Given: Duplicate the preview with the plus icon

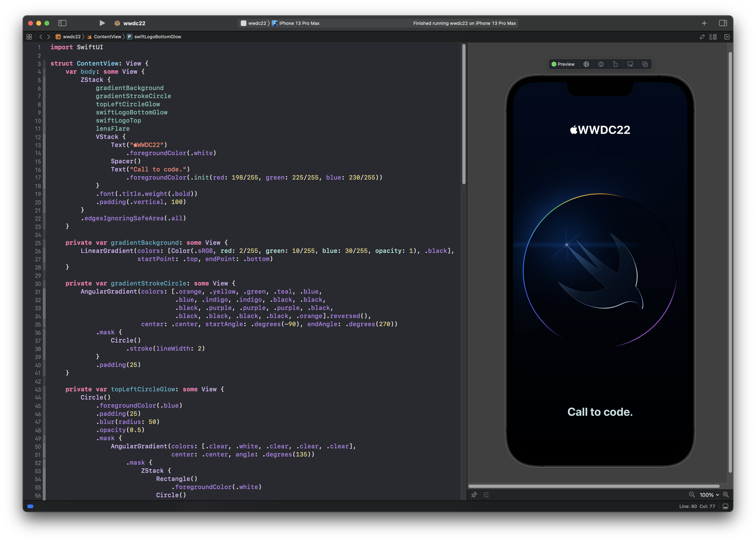Looking at the screenshot, I should point(645,64).
